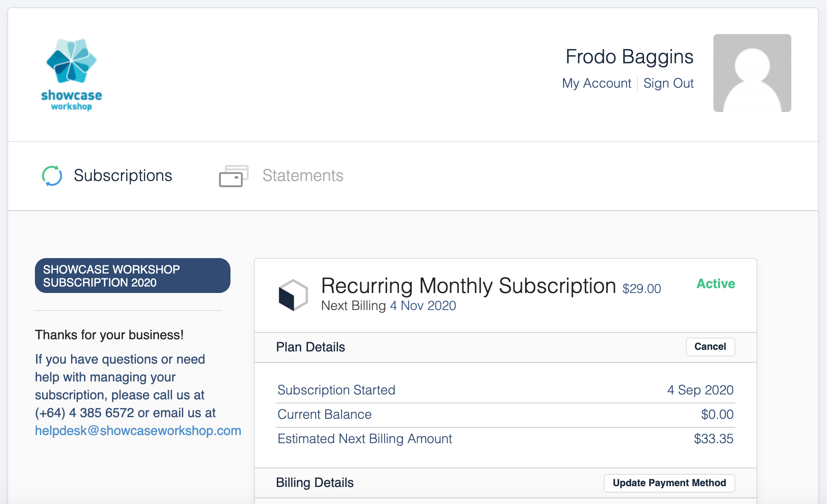
Task: Open the Subscriptions tab
Action: 123,176
